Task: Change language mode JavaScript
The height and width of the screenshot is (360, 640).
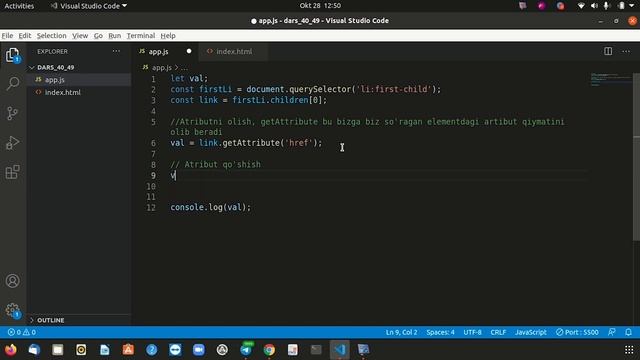Action: pyautogui.click(x=531, y=332)
